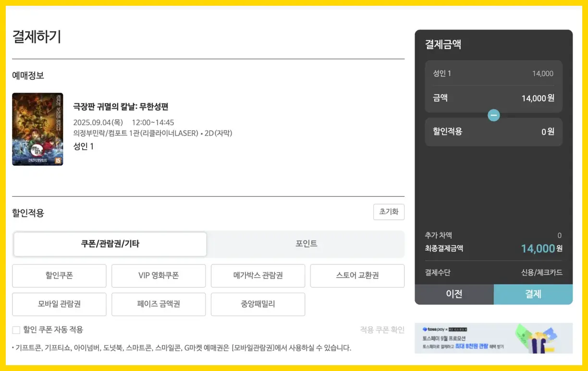Select the 페이즈 금액권 option
Image resolution: width=588 pixels, height=371 pixels.
pyautogui.click(x=159, y=304)
